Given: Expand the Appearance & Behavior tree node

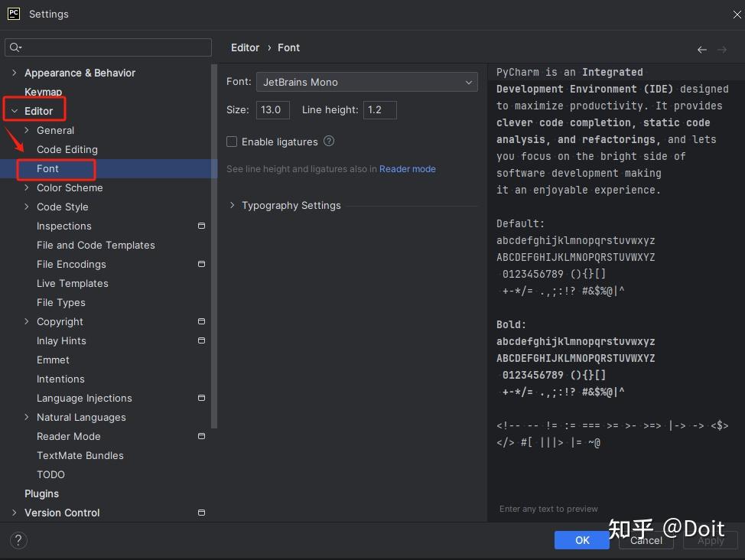Looking at the screenshot, I should (x=14, y=73).
